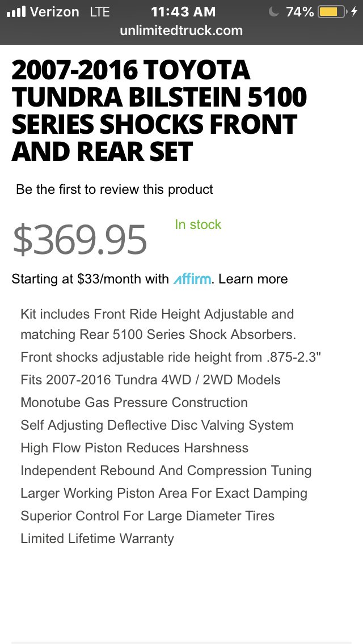Tap the 74% battery percentage
Viewport: 363px width, 644px height.
click(299, 12)
